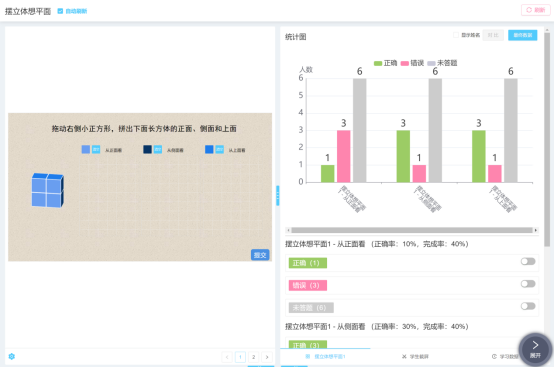Image resolution: width=554 pixels, height=367 pixels.
Task: Click the 提交 submit button
Action: pos(260,255)
